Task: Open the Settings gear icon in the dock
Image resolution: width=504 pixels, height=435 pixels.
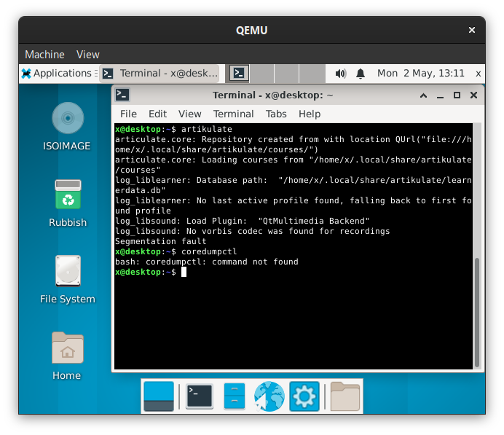Action: pos(304,396)
